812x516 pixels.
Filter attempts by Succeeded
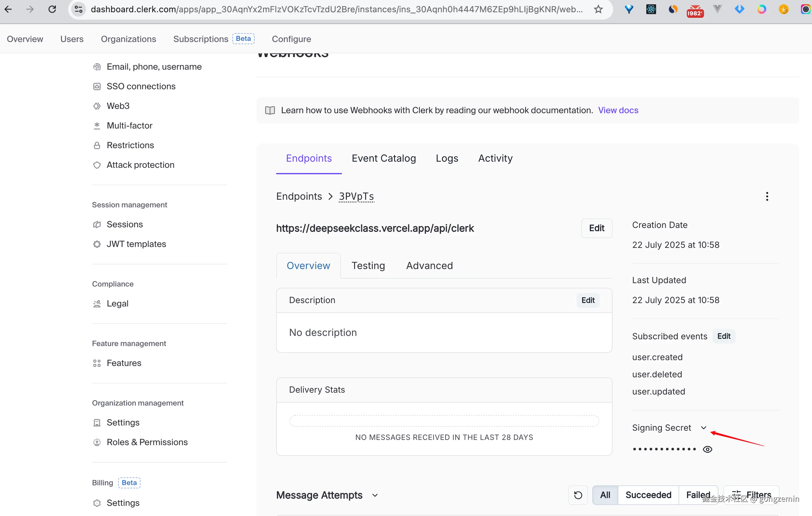[648, 495]
